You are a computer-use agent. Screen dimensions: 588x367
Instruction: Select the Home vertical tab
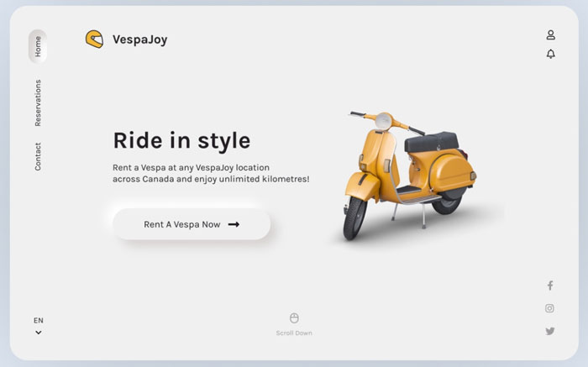(38, 46)
